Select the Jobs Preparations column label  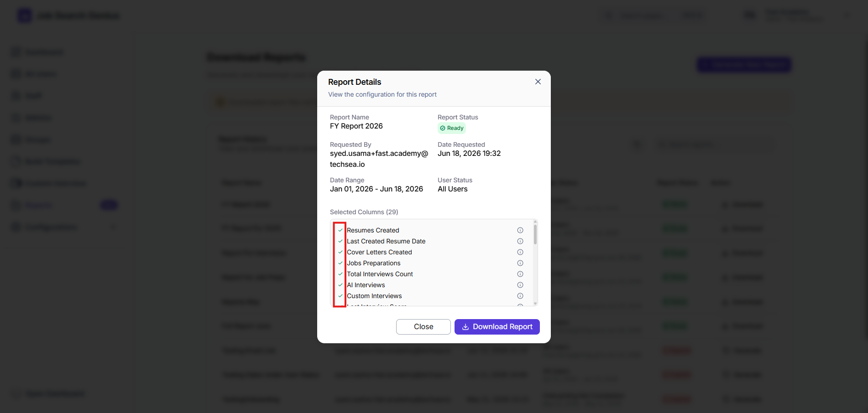pyautogui.click(x=374, y=263)
